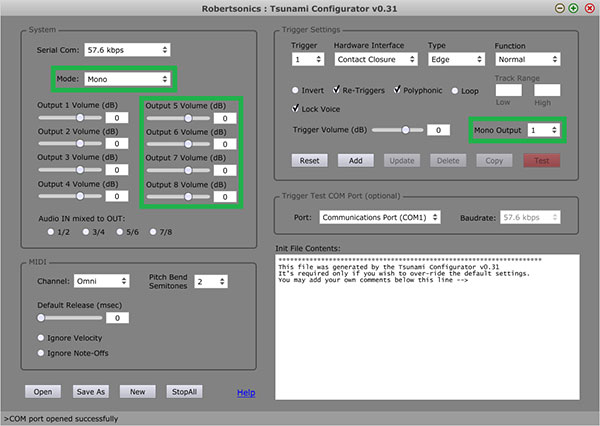This screenshot has height=426, width=600.
Task: Open the Mono Output dropdown
Action: point(543,130)
